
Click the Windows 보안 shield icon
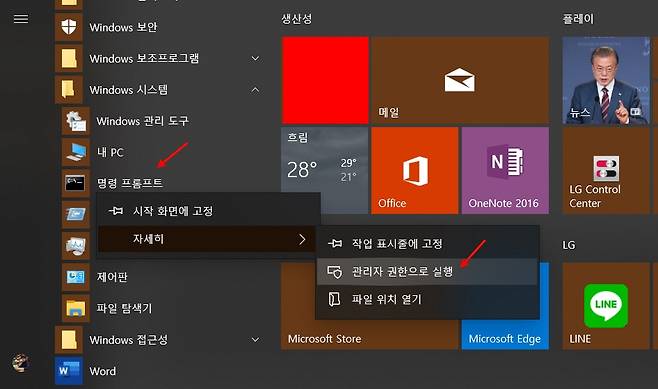pyautogui.click(x=69, y=27)
